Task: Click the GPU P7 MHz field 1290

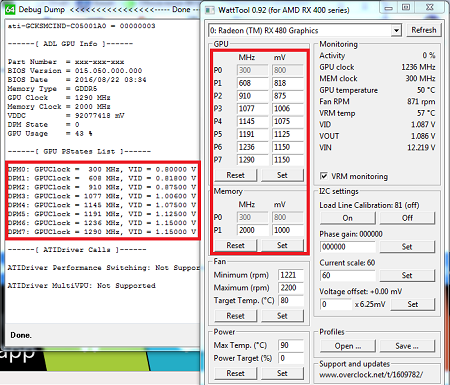Action: [253, 160]
